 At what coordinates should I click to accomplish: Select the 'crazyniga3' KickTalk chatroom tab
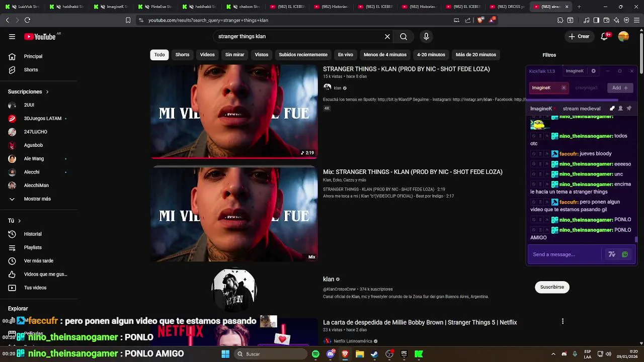tap(586, 87)
